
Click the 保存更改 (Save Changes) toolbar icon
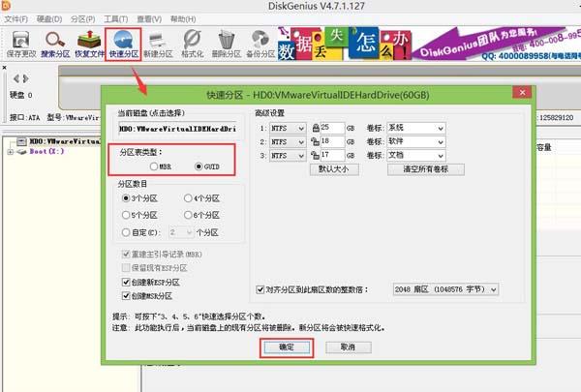[x=20, y=41]
